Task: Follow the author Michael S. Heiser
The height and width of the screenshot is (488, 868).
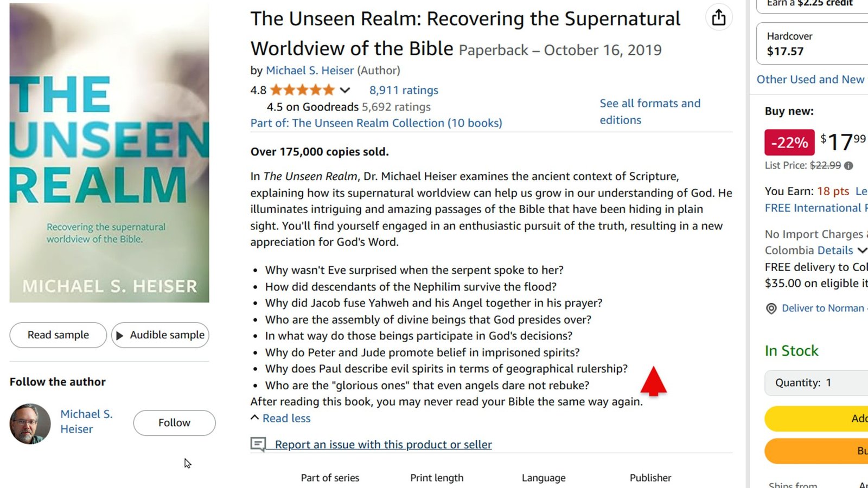Action: point(174,422)
